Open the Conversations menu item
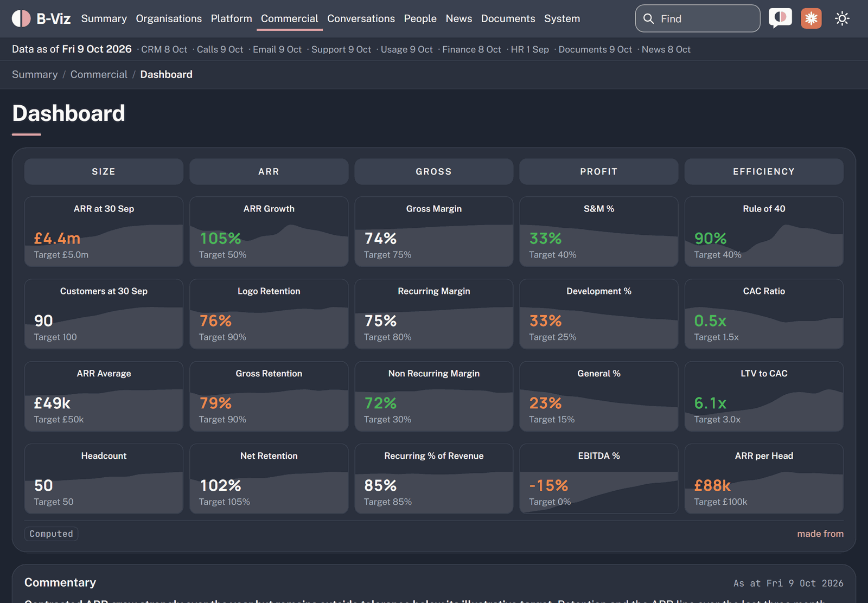868x603 pixels. pyautogui.click(x=361, y=18)
